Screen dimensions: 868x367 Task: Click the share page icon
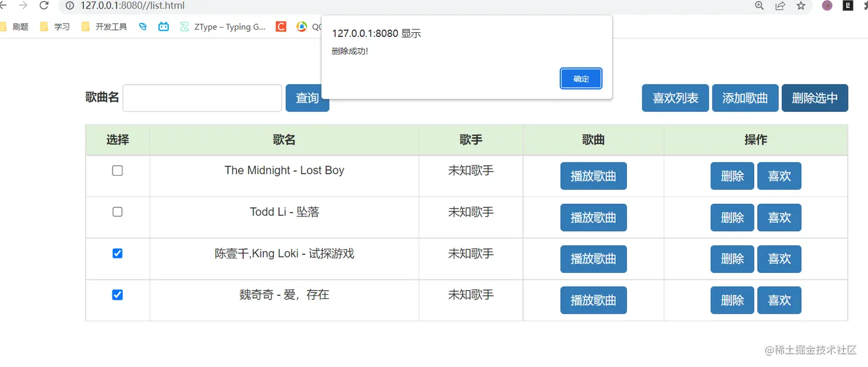[x=780, y=6]
